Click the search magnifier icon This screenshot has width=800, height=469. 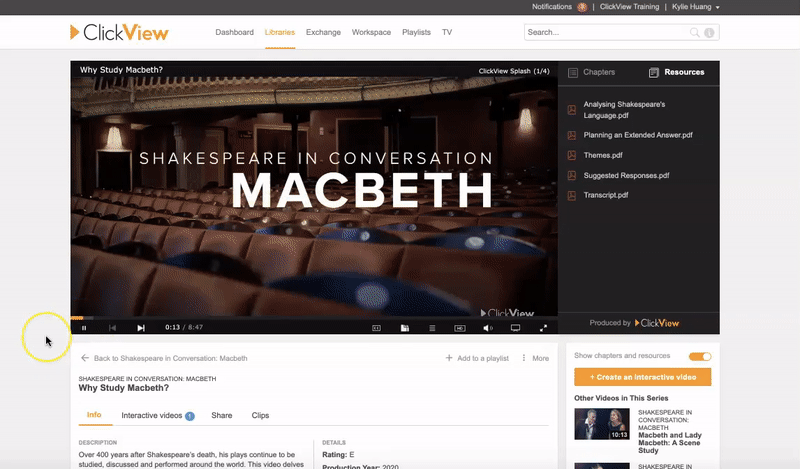pyautogui.click(x=694, y=32)
